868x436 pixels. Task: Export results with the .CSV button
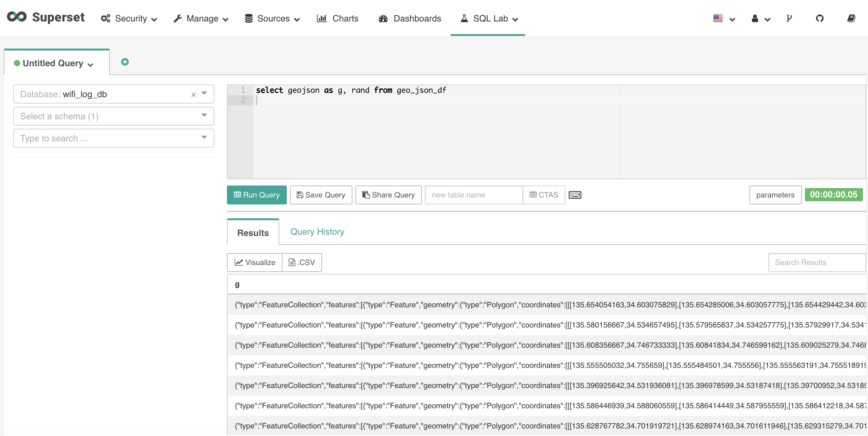[302, 262]
